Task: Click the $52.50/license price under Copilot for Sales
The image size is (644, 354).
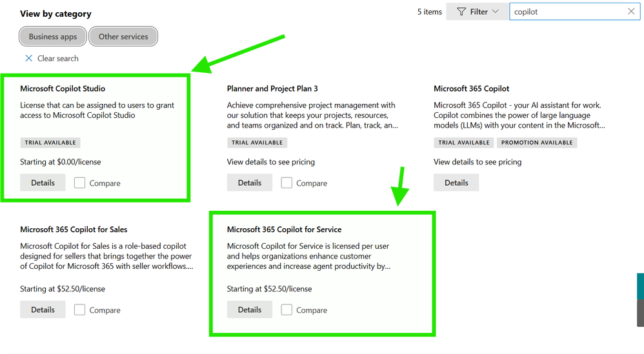Action: (x=63, y=289)
